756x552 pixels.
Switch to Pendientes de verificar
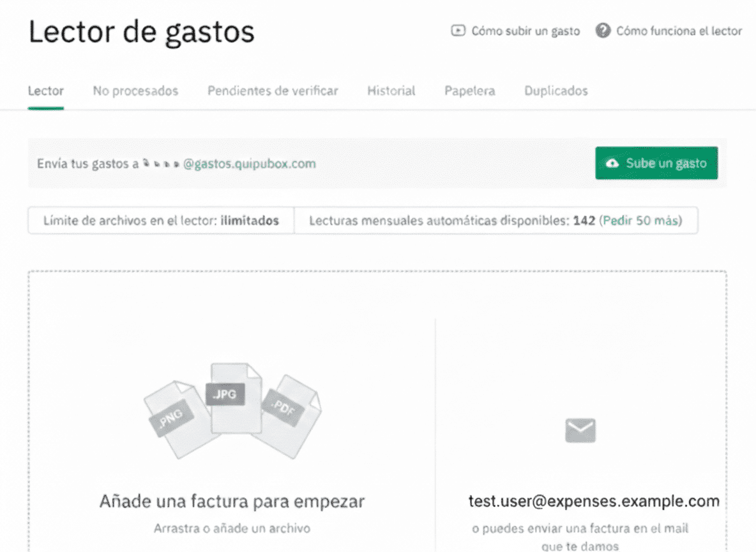pyautogui.click(x=272, y=91)
